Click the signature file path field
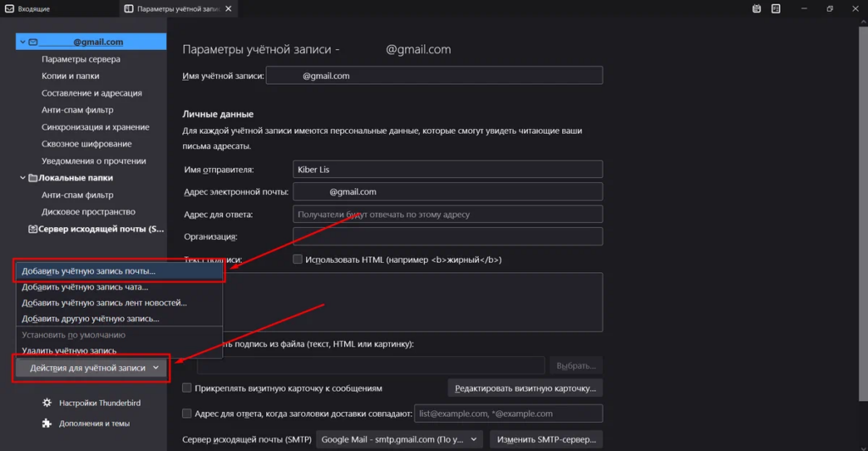 tap(371, 365)
